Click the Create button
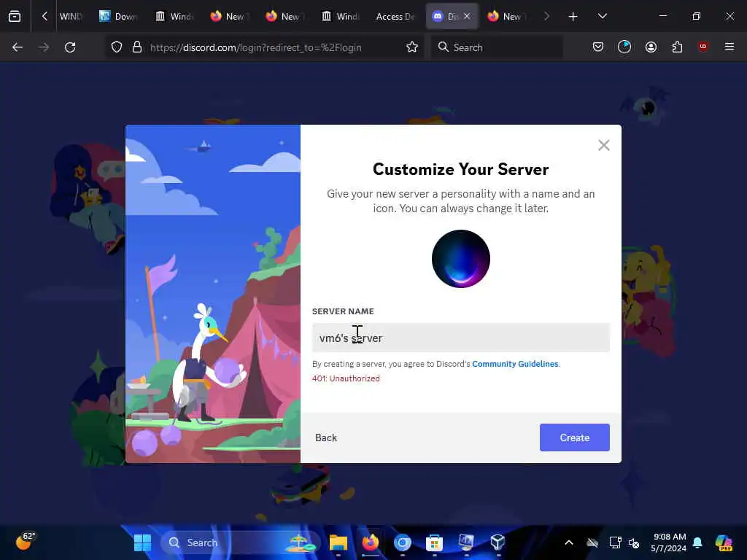Viewport: 747px width, 560px height. tap(575, 437)
